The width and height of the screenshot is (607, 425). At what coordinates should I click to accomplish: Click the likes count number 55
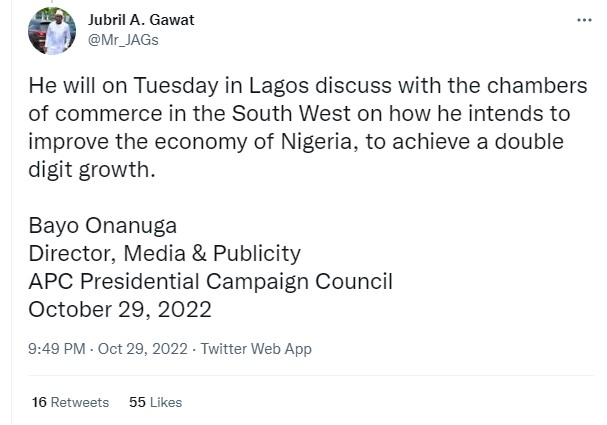[x=137, y=402]
